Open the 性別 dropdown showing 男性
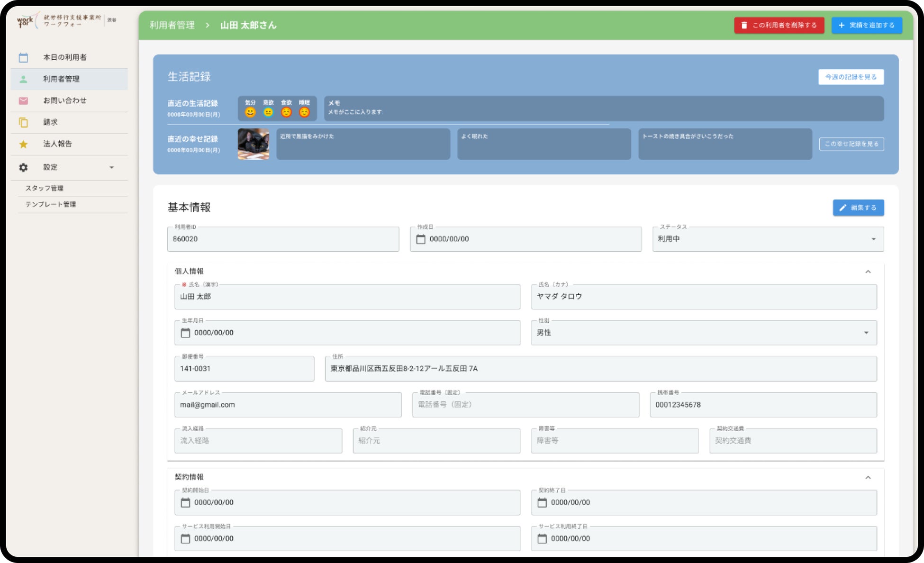This screenshot has height=563, width=924. [x=703, y=333]
